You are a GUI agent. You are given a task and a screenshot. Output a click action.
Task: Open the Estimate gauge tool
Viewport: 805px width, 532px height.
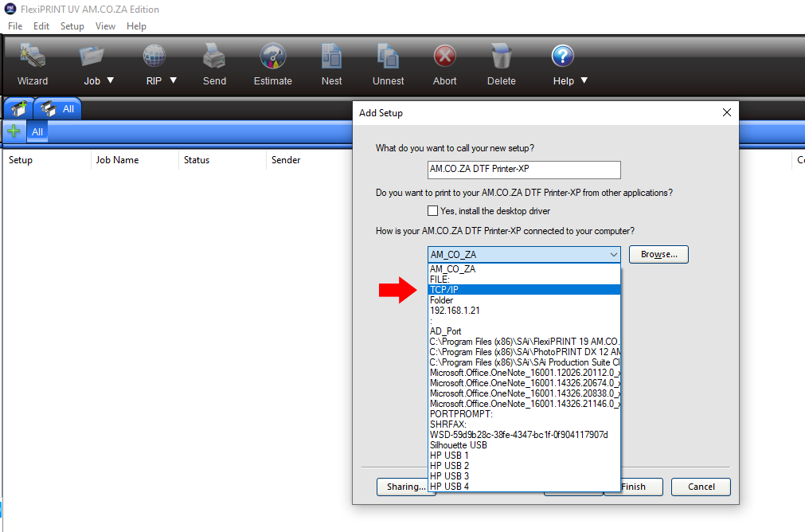(x=273, y=57)
